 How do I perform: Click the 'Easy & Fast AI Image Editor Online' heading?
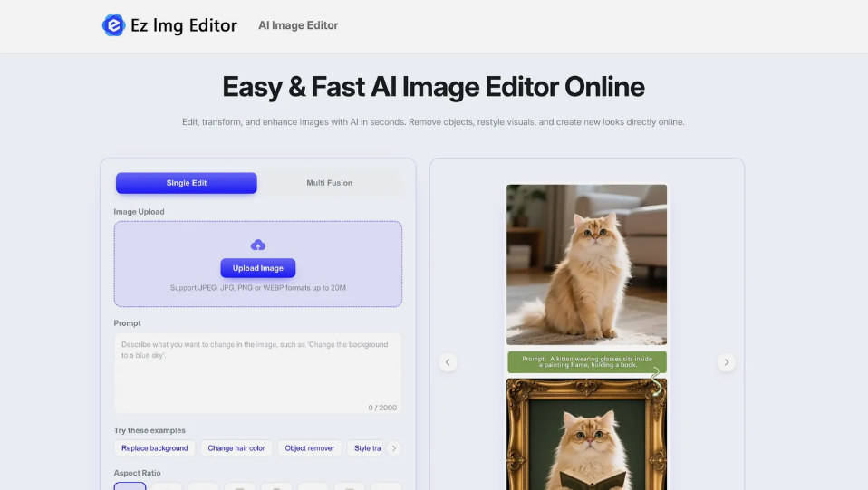pos(433,87)
